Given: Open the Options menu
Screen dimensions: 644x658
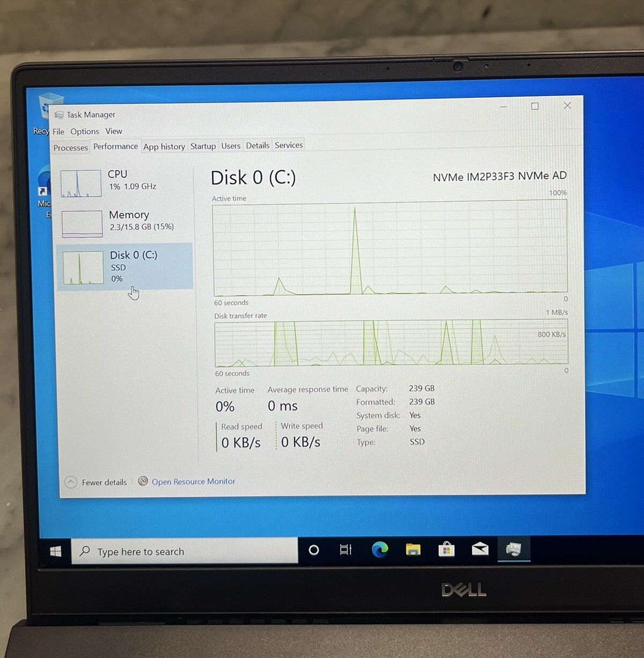Looking at the screenshot, I should (x=85, y=131).
